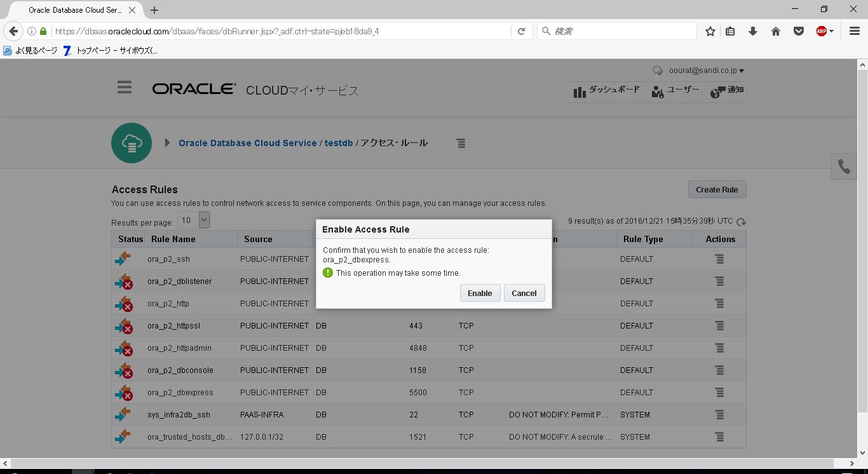
Task: Open actions menu for ora_p2_dbconsole rule
Action: [719, 370]
